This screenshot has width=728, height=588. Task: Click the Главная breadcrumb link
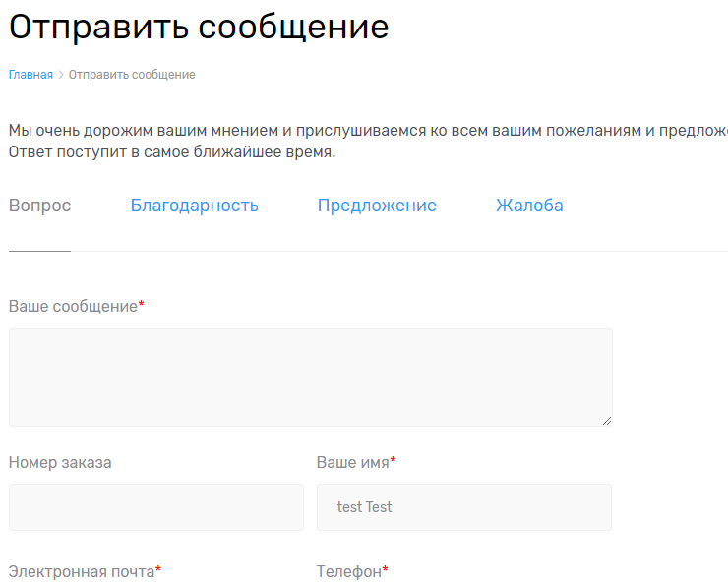pyautogui.click(x=30, y=75)
